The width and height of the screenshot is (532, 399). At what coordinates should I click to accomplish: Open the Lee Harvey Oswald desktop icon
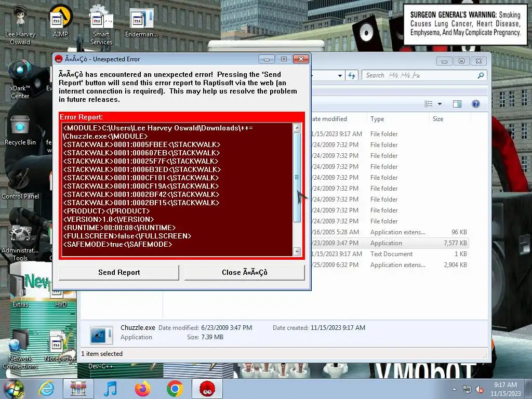pos(20,25)
